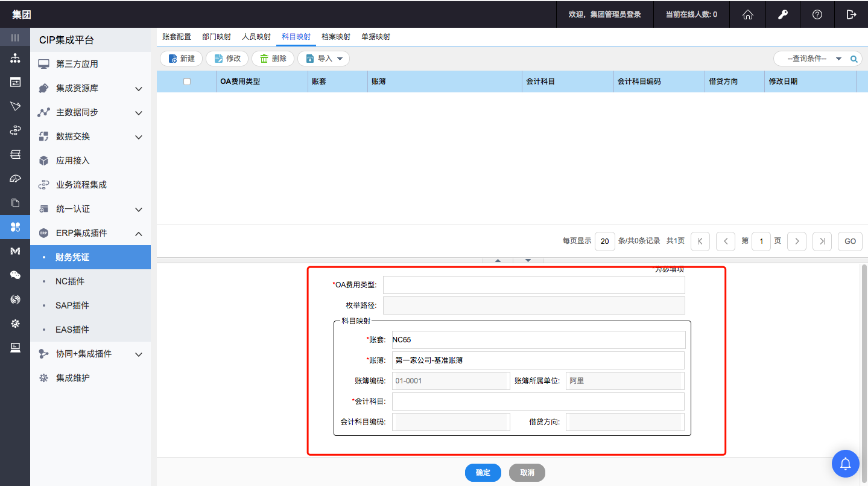Click the OA费用类型 input field

(533, 285)
